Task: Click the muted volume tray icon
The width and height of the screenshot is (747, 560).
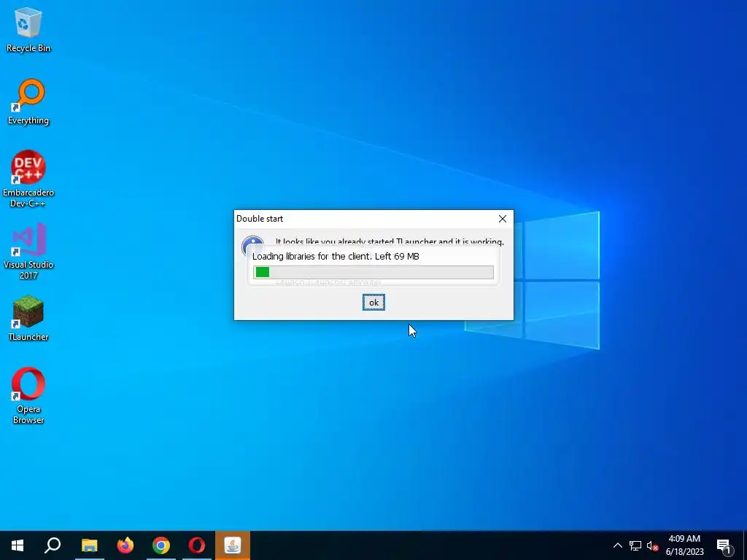Action: point(652,545)
